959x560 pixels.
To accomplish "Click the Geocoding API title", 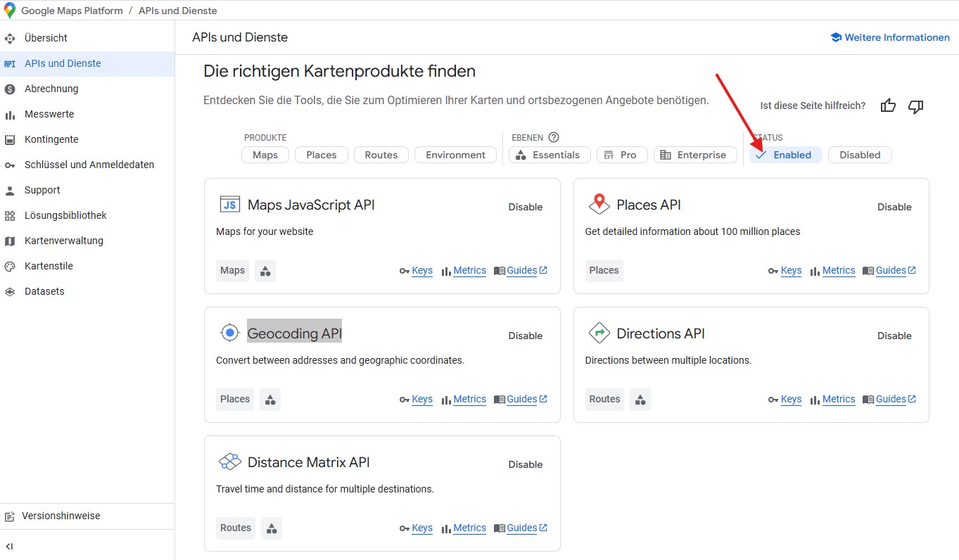I will (294, 333).
